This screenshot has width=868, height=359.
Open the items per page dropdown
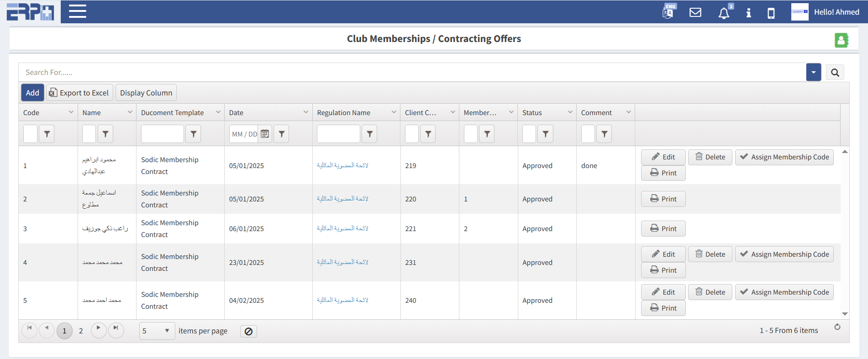(157, 331)
